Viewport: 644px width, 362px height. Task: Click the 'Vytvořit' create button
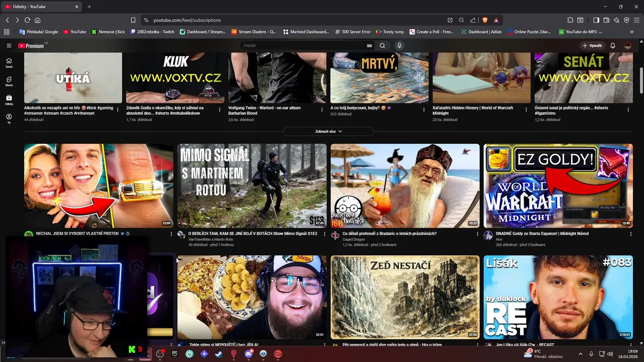(x=592, y=45)
